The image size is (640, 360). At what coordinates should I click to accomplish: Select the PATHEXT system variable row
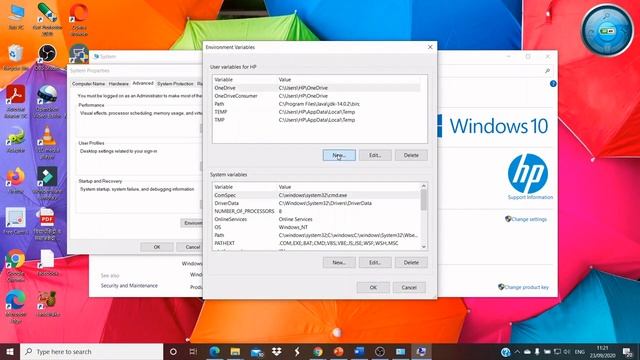point(316,243)
